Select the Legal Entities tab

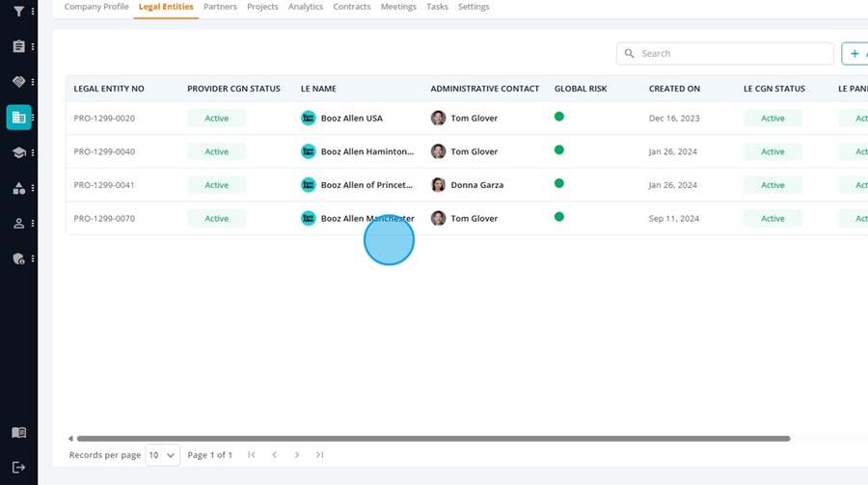click(166, 7)
